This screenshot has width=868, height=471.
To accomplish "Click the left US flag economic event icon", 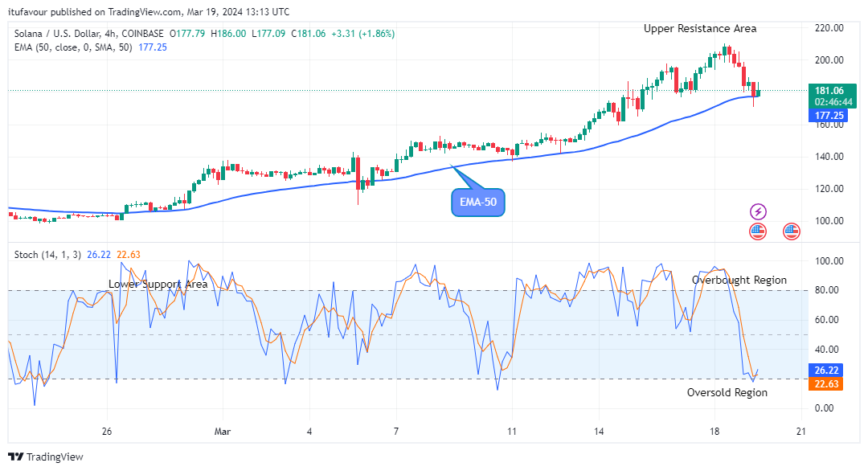I will pos(758,231).
